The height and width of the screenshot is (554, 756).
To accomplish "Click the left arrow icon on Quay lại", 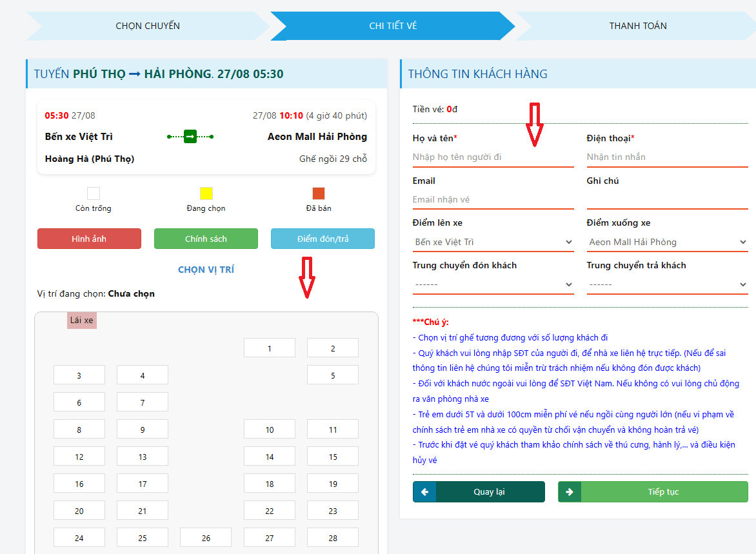I will click(x=424, y=492).
